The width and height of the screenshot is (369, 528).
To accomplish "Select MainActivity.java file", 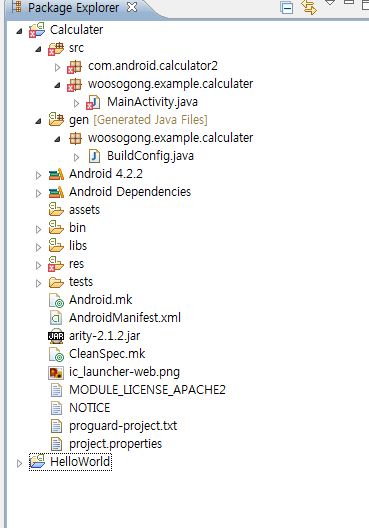I will tap(152, 102).
